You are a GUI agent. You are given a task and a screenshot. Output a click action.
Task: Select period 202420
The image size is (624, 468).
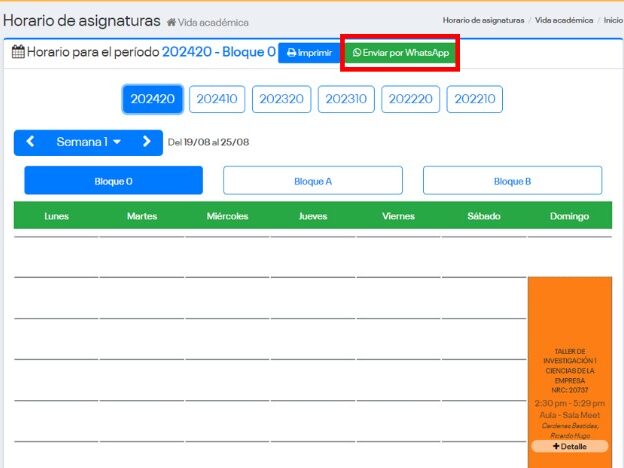pos(152,99)
